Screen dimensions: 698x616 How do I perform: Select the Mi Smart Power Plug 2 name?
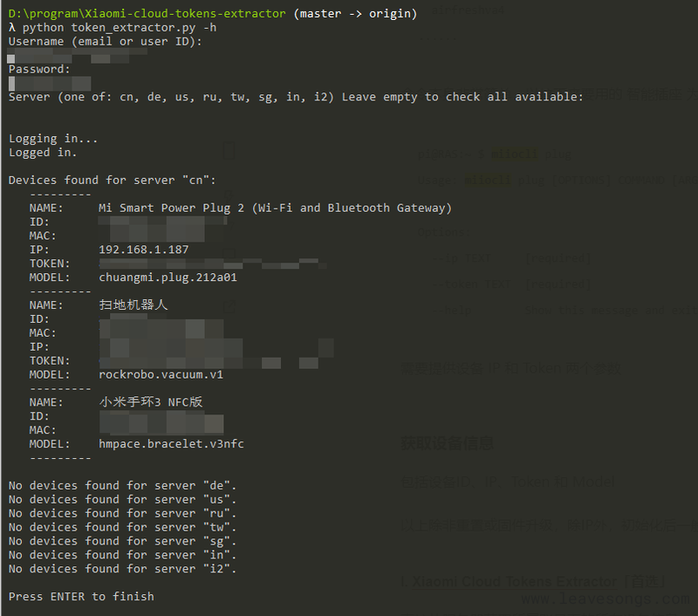tap(275, 208)
